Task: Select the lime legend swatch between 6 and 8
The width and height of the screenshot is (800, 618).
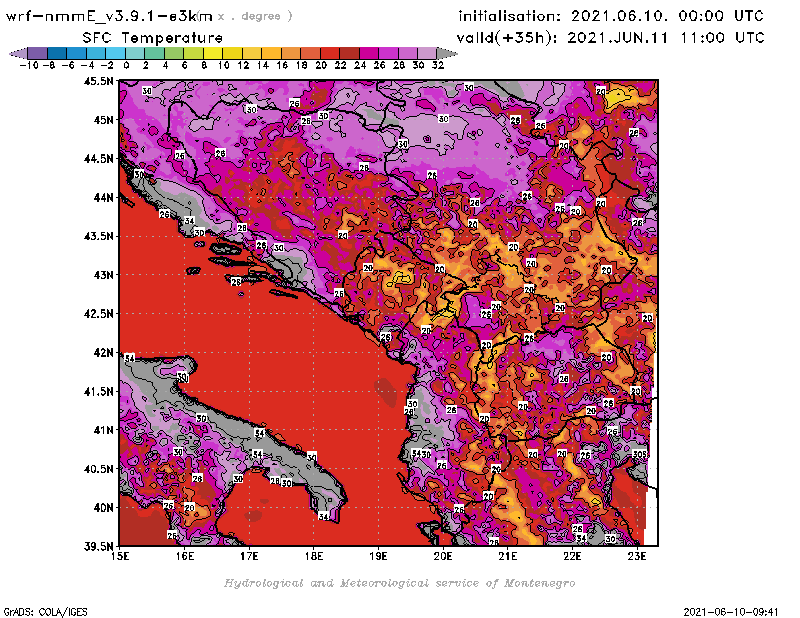Action: pyautogui.click(x=193, y=53)
